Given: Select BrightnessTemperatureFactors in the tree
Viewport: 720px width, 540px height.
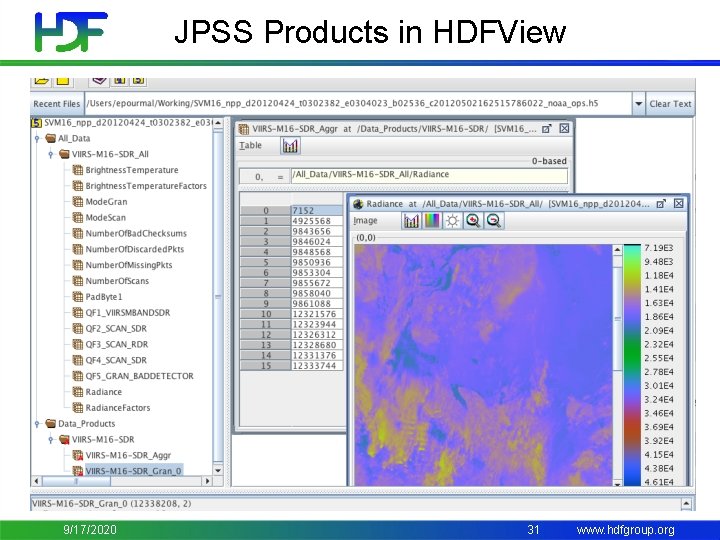Looking at the screenshot, I should (x=146, y=186).
